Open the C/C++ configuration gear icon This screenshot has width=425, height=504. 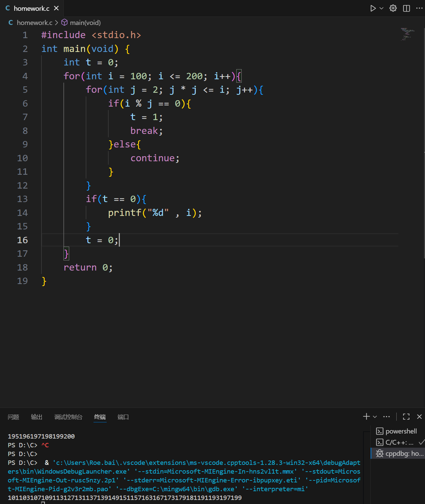coord(393,8)
